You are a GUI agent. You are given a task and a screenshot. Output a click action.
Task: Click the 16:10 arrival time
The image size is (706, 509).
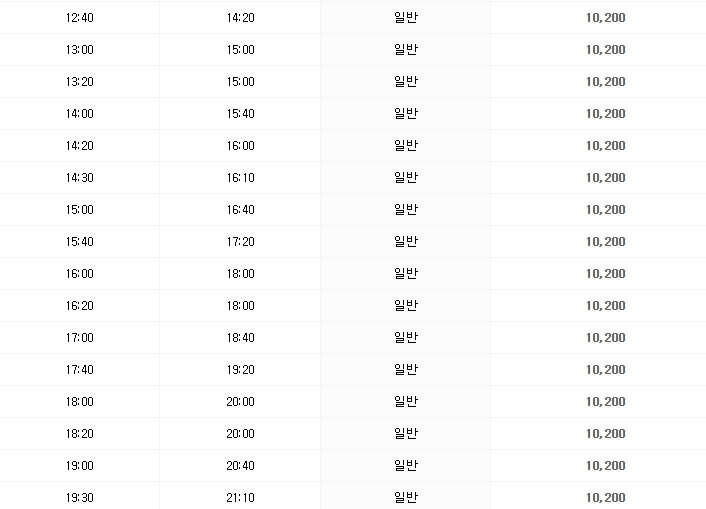click(241, 178)
